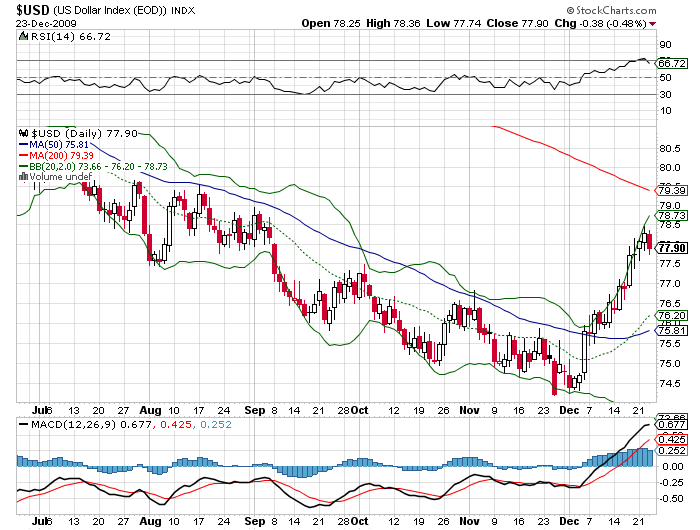This screenshot has height=530, width=700.
Task: Click the Volume undef legend text
Action: (61, 177)
